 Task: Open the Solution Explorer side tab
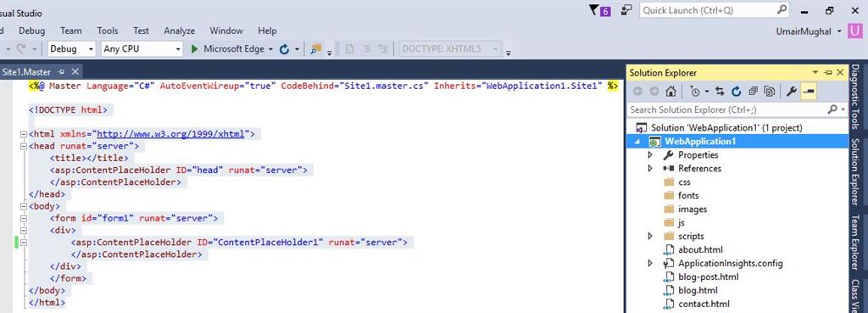pyautogui.click(x=856, y=171)
